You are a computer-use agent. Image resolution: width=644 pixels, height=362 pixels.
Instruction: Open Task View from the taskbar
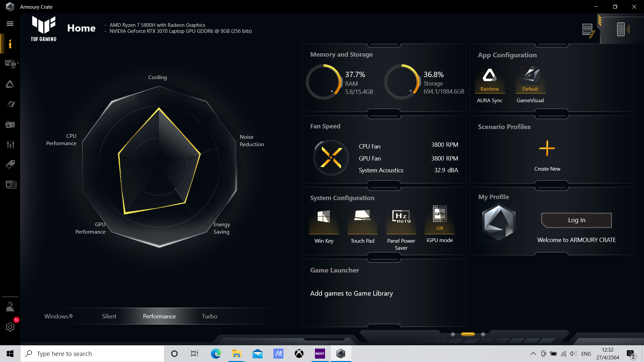point(195,354)
